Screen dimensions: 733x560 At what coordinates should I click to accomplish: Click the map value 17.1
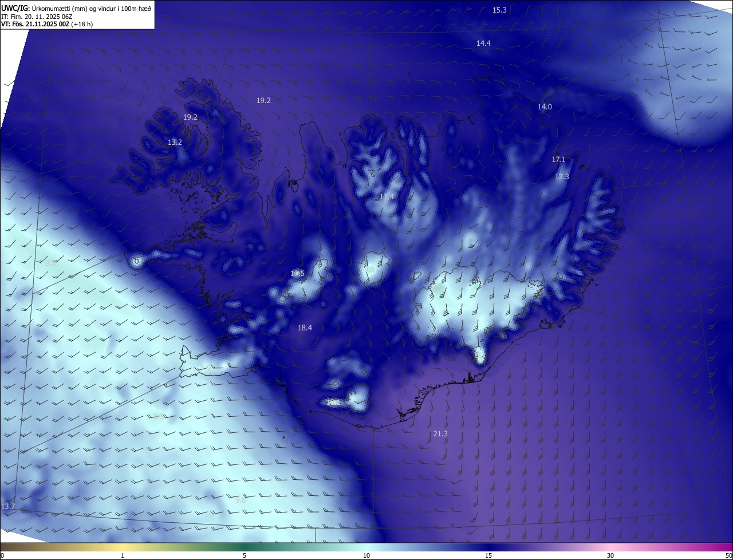558,160
